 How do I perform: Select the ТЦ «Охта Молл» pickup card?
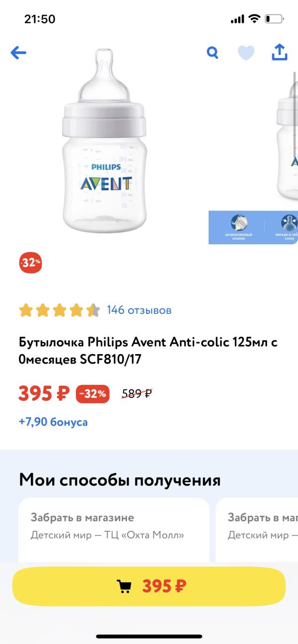pyautogui.click(x=114, y=529)
